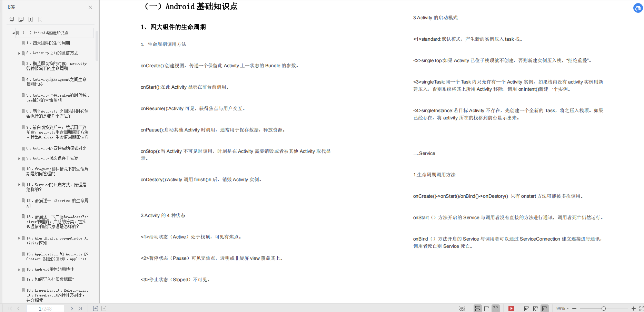
Task: Click the page number input field
Action: click(x=45, y=309)
